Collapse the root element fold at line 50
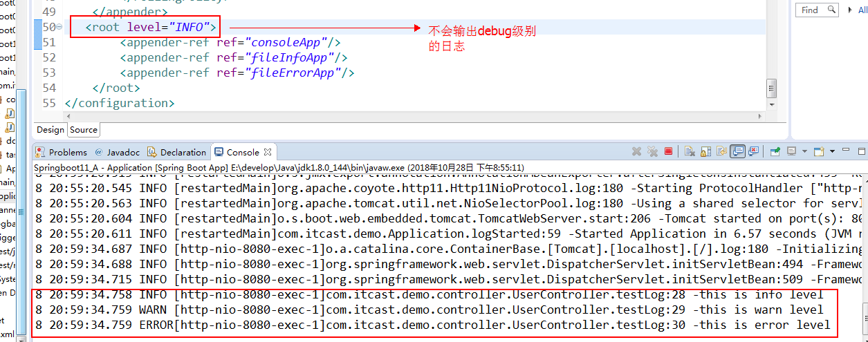This screenshot has height=342, width=868. [59, 27]
